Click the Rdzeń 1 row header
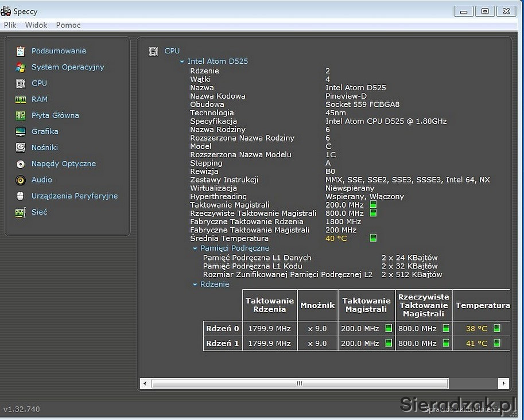Viewport: 524px width, 420px height. tap(223, 343)
